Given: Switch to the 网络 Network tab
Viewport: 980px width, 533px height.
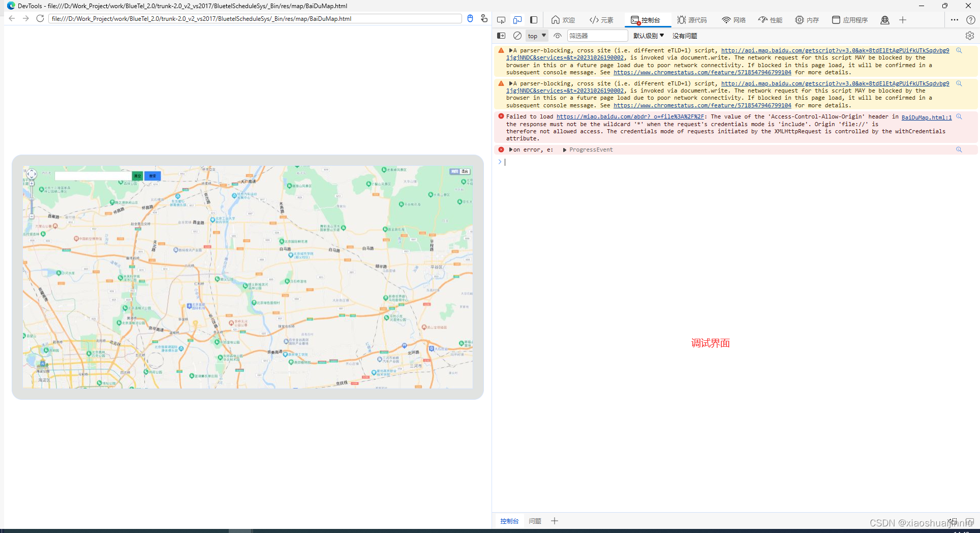Looking at the screenshot, I should tap(733, 20).
